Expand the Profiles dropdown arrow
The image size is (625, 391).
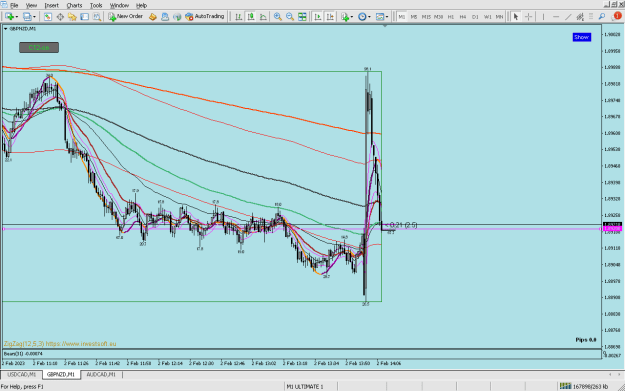(x=34, y=17)
